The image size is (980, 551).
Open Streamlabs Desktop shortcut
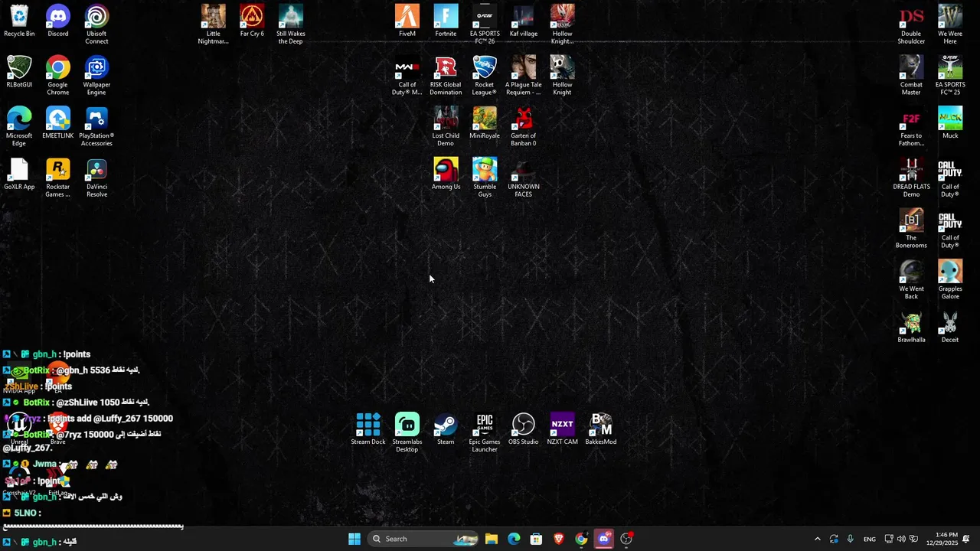click(407, 432)
